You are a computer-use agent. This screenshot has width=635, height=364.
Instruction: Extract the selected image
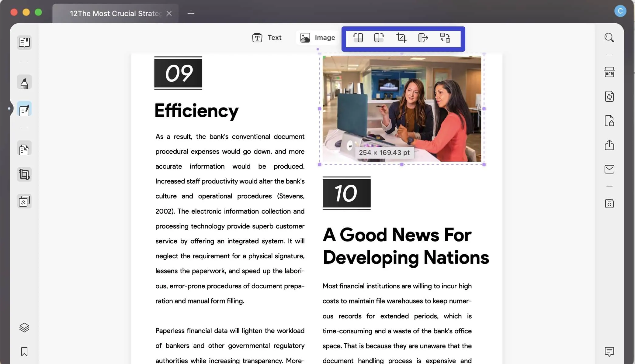coord(423,38)
